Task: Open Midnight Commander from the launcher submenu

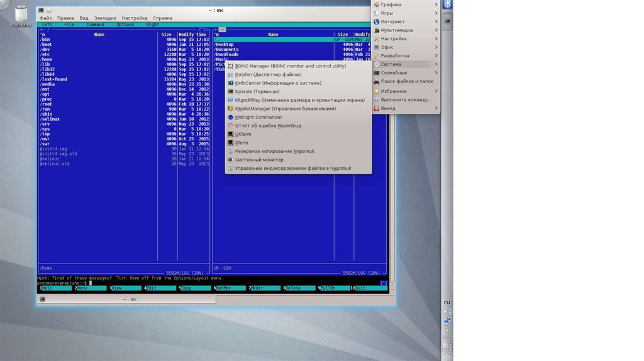Action: coord(258,117)
